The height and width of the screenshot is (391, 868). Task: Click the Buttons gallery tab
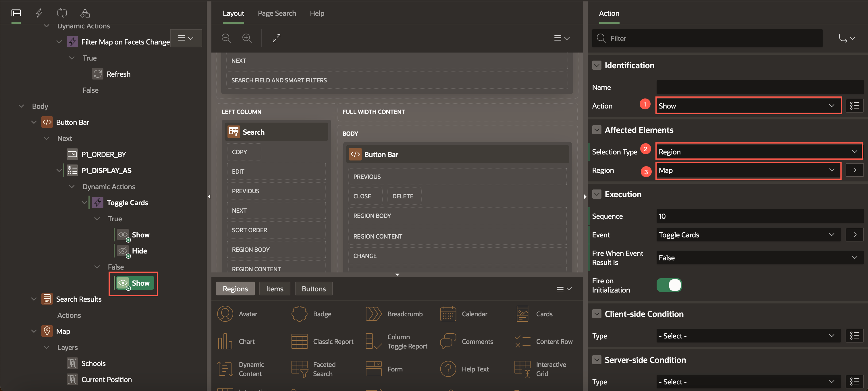313,289
